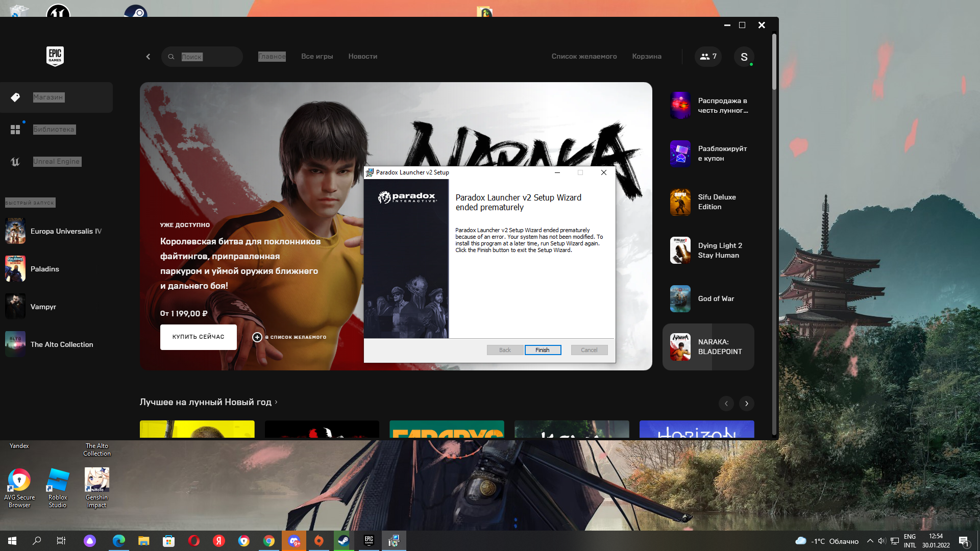The image size is (980, 551).
Task: Launch The Alto Collection from quick launch
Action: 56,344
